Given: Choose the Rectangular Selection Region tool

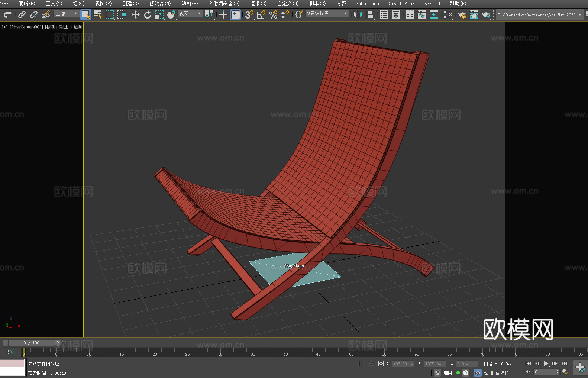Looking at the screenshot, I should coord(110,14).
